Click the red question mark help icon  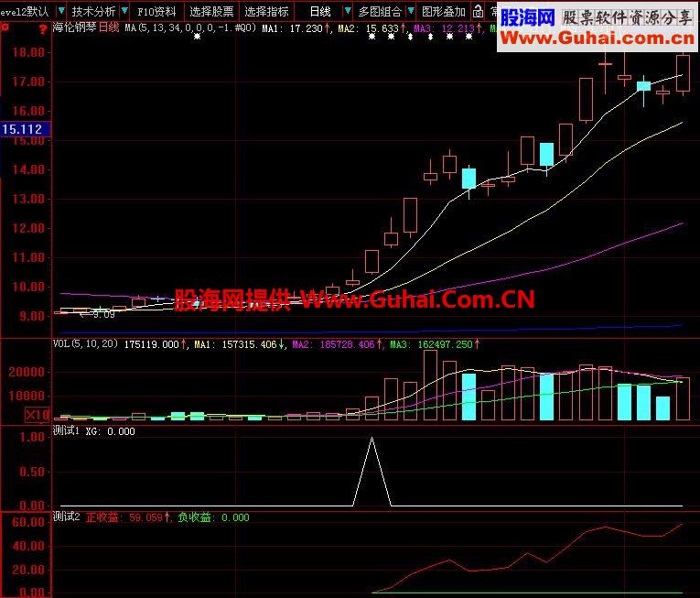click(x=42, y=29)
